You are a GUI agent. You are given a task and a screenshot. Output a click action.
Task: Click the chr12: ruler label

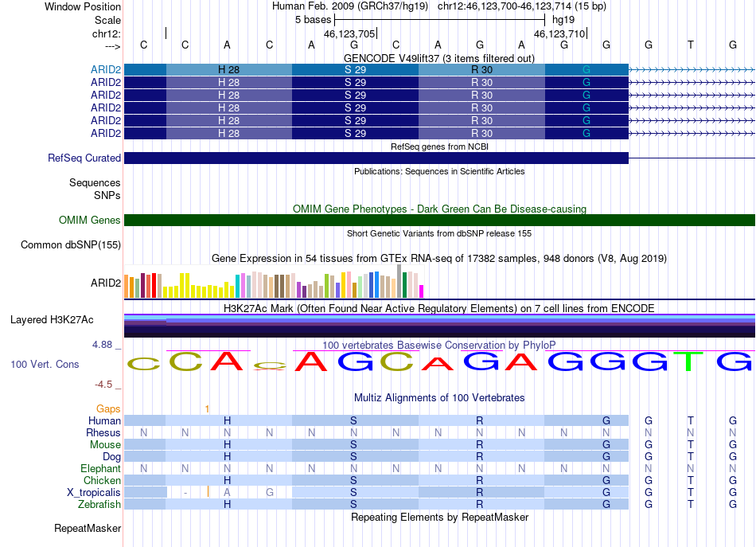(106, 33)
